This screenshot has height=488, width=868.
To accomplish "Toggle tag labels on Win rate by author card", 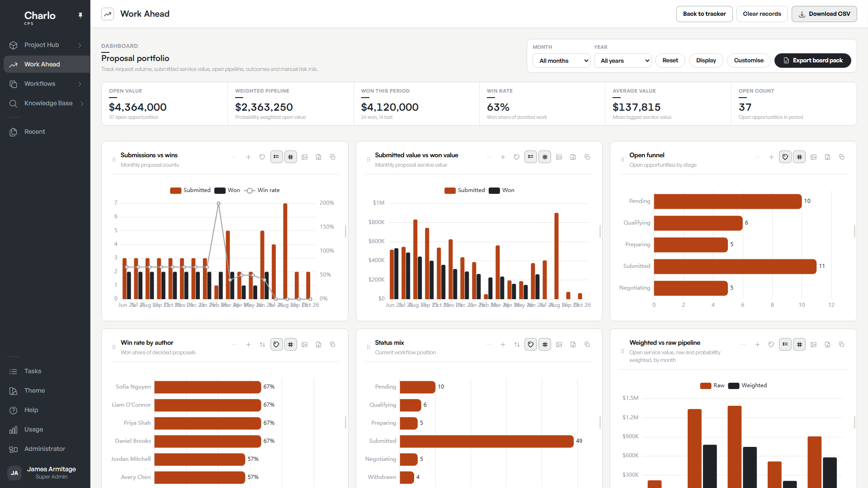I will (276, 345).
